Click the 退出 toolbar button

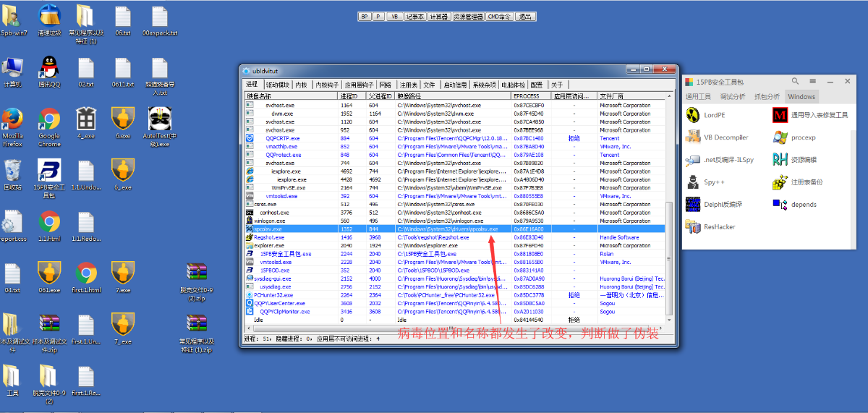click(x=525, y=16)
